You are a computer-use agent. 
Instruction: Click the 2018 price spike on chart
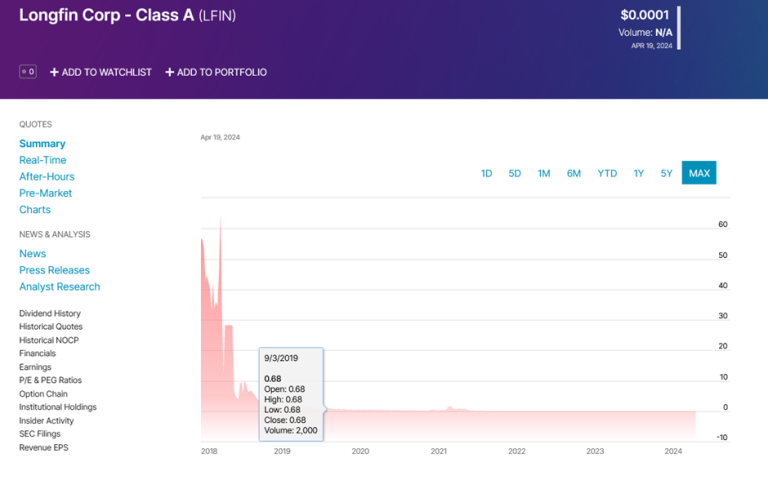(220, 225)
